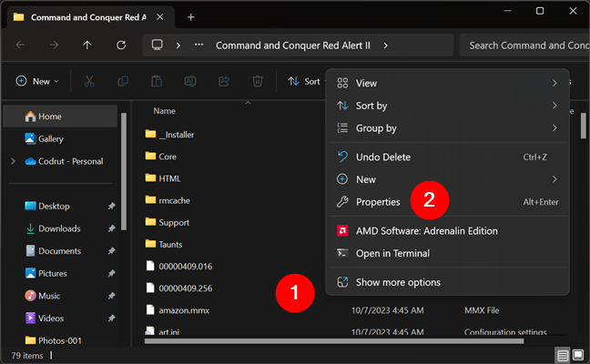
Task: Open the Downloads folder in sidebar
Action: point(59,228)
